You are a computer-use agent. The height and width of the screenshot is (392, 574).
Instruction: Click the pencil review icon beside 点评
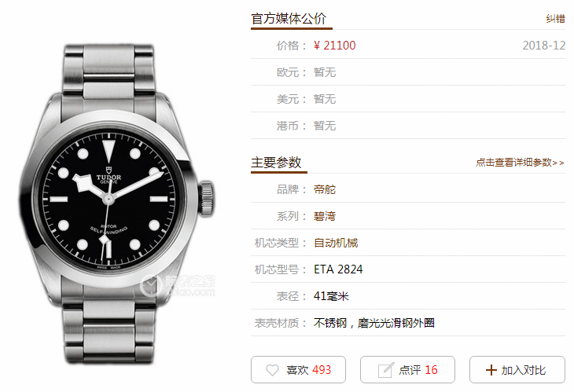pyautogui.click(x=386, y=370)
